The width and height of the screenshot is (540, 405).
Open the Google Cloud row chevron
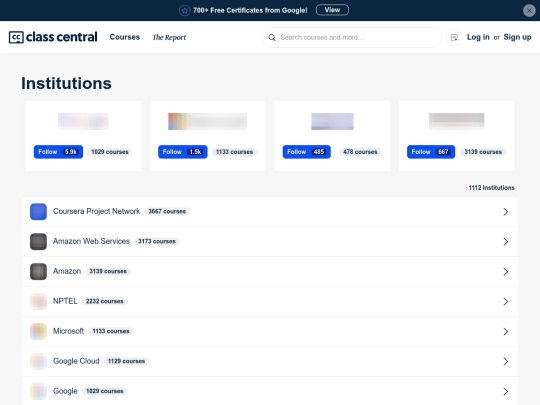506,362
